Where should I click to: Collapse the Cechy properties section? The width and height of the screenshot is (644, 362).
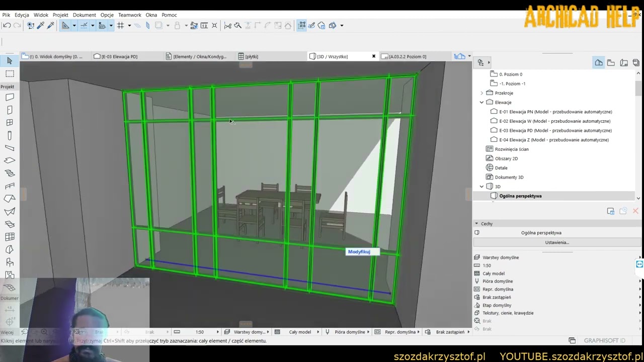pos(476,224)
